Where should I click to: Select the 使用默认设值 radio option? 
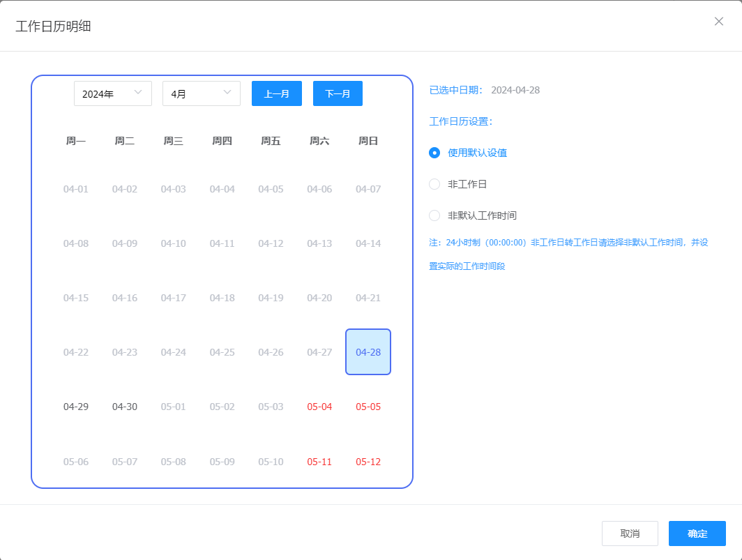click(434, 153)
